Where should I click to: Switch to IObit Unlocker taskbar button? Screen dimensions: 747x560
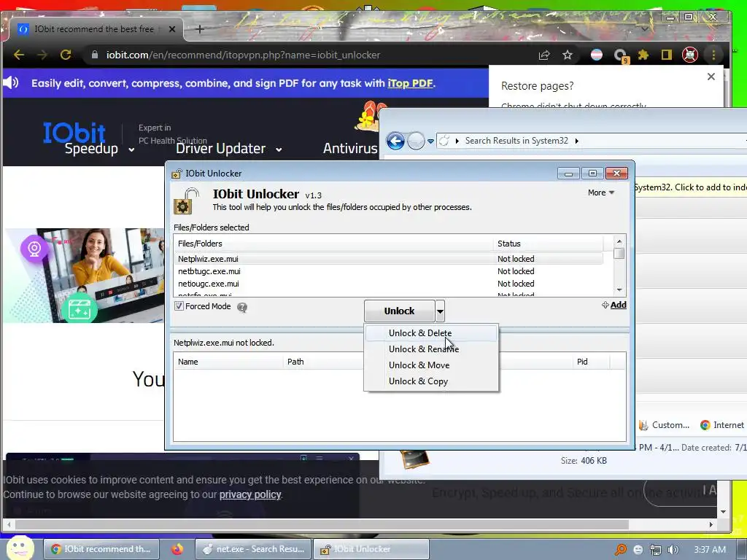pyautogui.click(x=371, y=549)
